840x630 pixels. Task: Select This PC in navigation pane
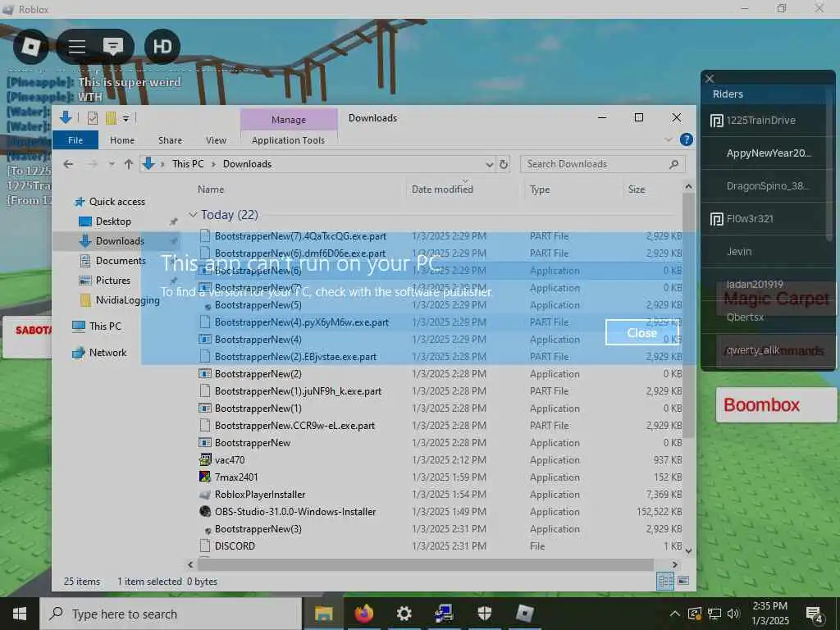click(x=105, y=326)
